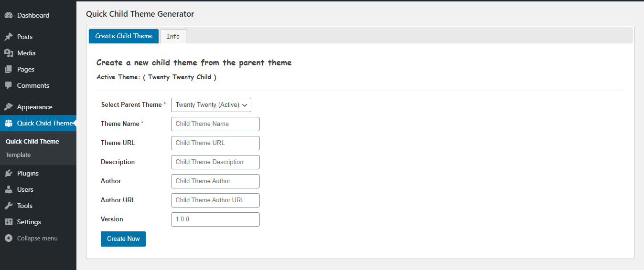Click the Version input field
This screenshot has height=270, width=644.
[215, 219]
